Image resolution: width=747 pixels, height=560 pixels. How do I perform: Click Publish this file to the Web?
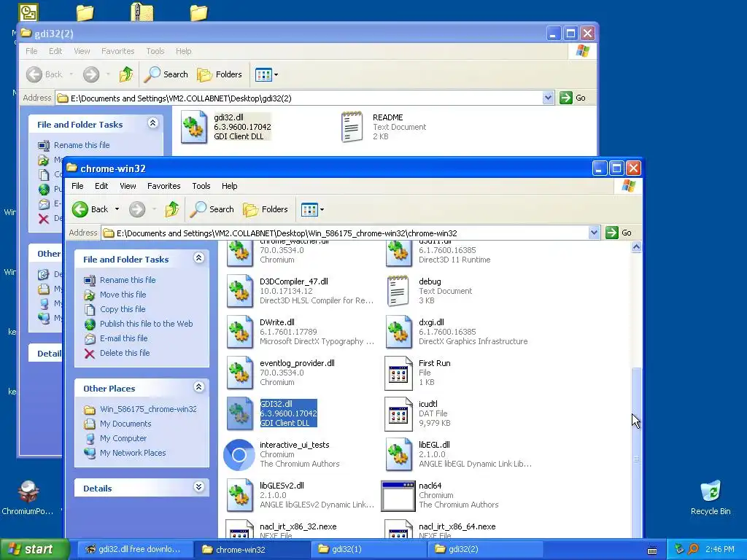[x=146, y=324]
